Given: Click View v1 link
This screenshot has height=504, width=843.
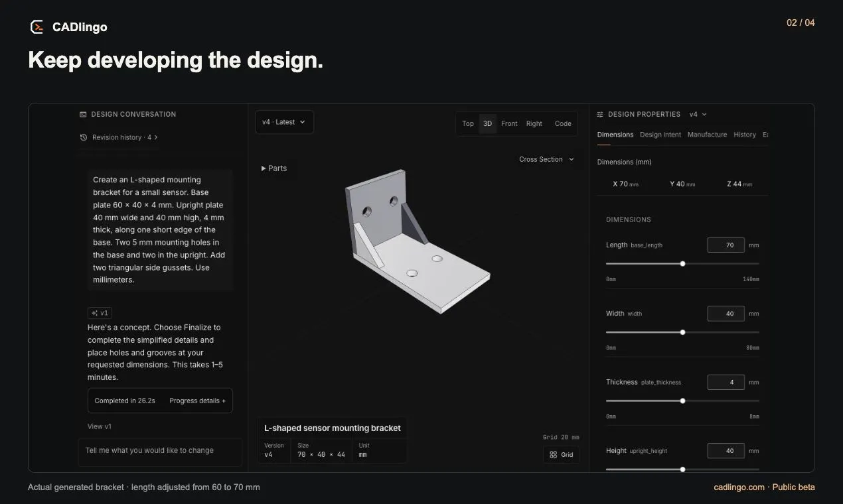Looking at the screenshot, I should click(x=100, y=426).
